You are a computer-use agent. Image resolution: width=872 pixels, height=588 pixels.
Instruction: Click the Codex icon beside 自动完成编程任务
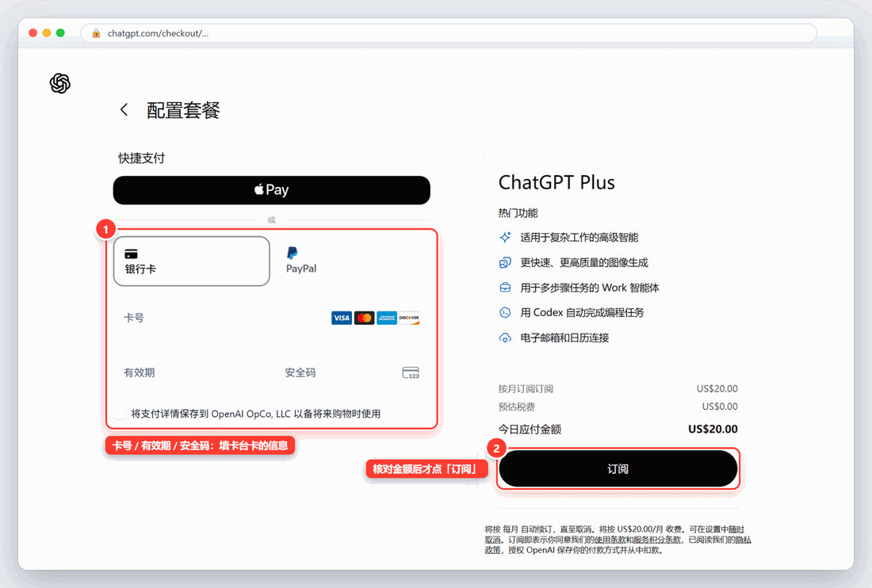click(505, 312)
